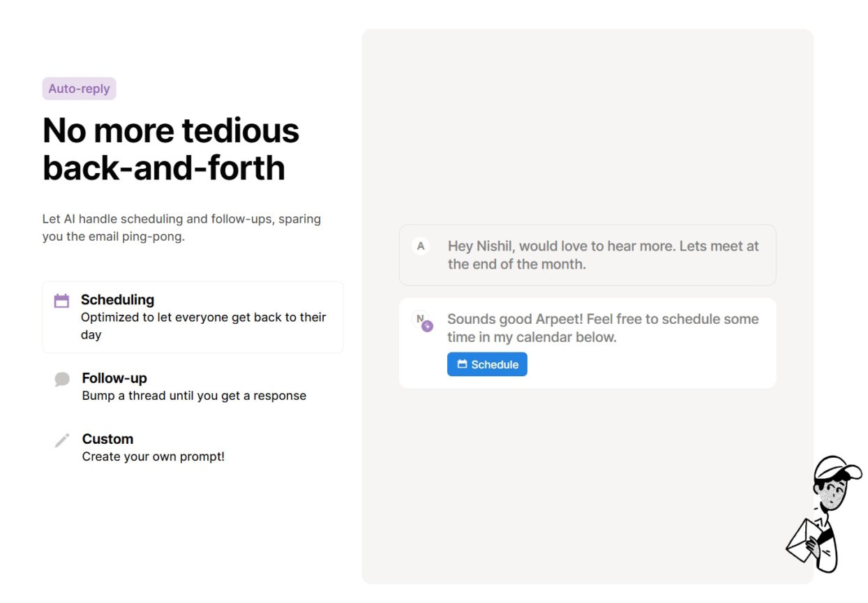Click the purple Auto-reply pill badge
This screenshot has height=603, width=868.
[79, 89]
